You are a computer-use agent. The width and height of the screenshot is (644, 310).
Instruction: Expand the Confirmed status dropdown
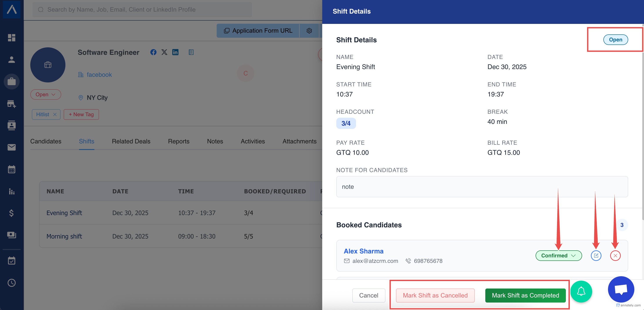(x=558, y=256)
